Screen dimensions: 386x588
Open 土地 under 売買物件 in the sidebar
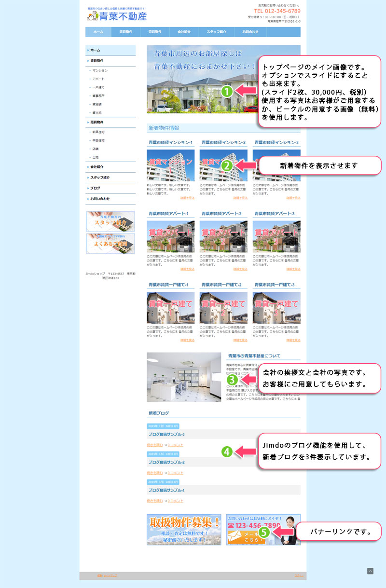[95, 157]
